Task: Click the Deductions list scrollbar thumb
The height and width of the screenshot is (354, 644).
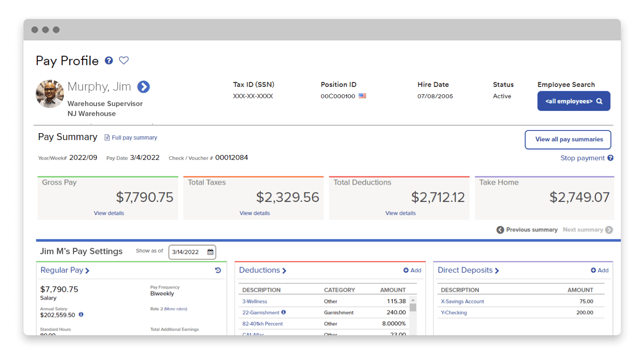Action: (x=413, y=307)
